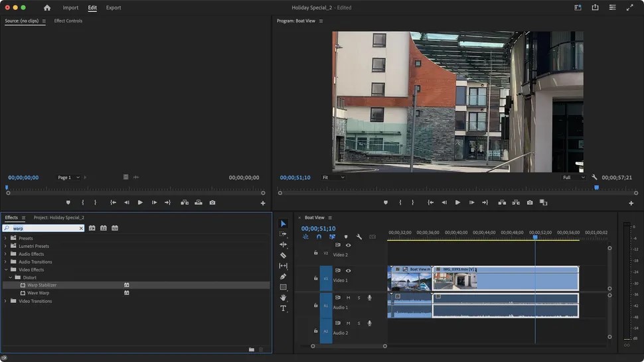Switch to the Export tab
644x362 pixels.
coord(114,8)
